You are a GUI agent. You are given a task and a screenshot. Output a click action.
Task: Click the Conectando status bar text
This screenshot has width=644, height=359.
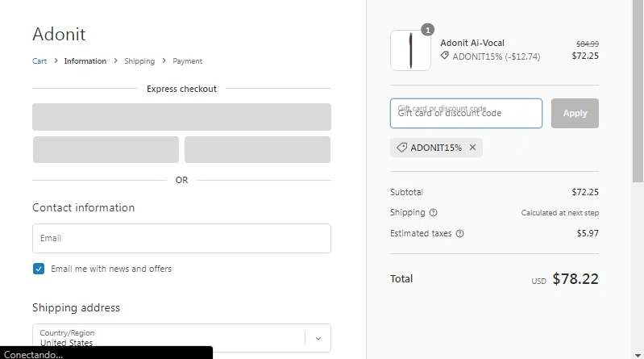(33, 354)
